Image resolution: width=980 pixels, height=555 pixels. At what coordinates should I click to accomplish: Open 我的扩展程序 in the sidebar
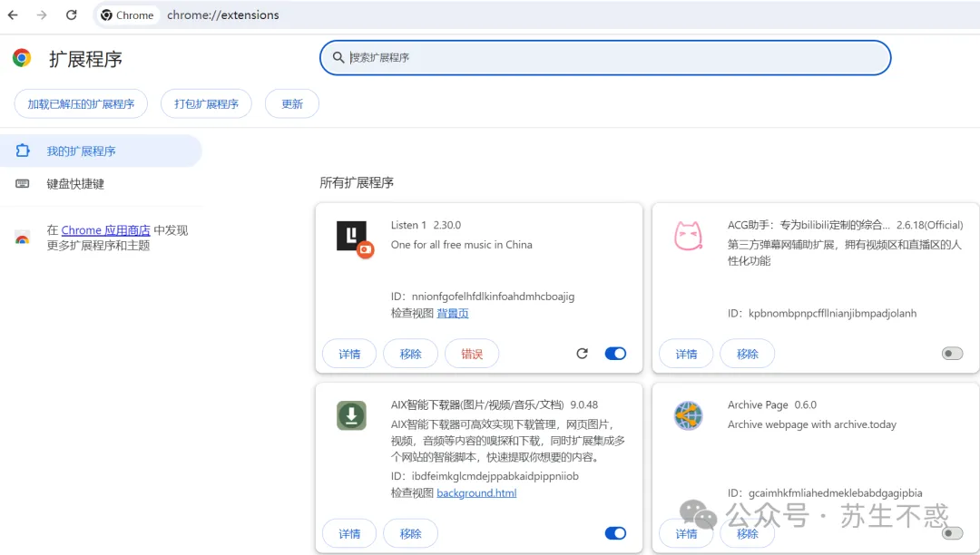coord(101,151)
